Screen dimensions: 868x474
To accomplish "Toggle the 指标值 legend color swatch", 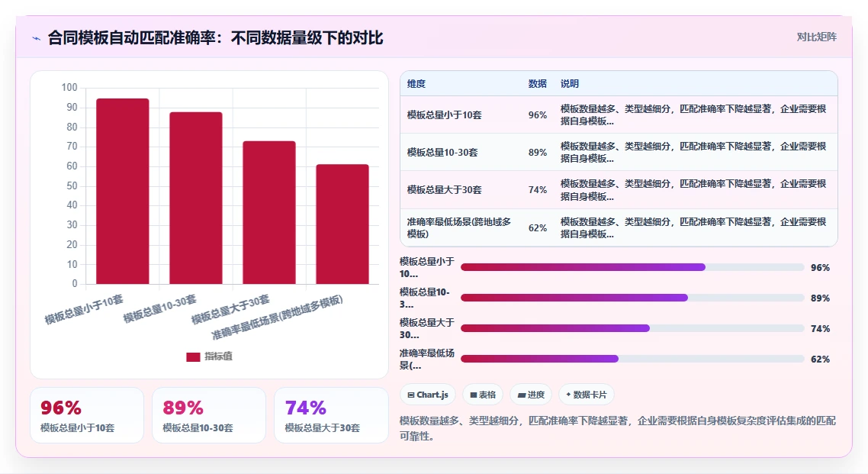I will coord(193,356).
